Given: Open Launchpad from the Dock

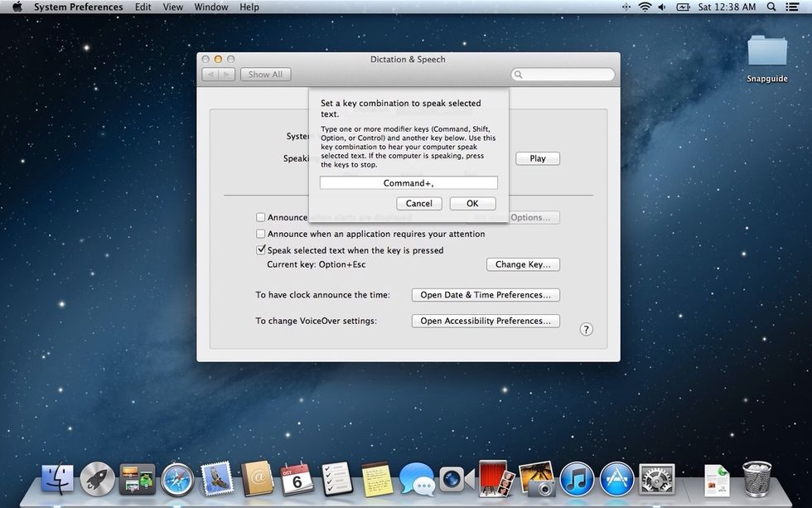Looking at the screenshot, I should 97,479.
